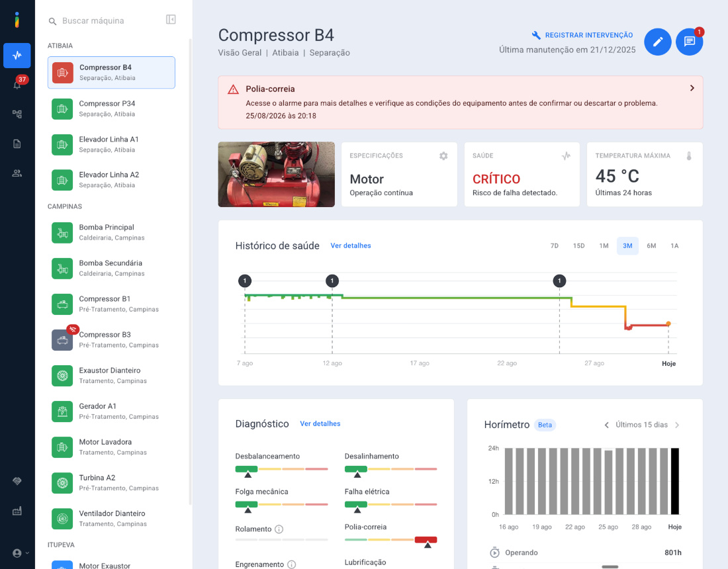Click the black Hoje hour-meter bar

pos(674,481)
